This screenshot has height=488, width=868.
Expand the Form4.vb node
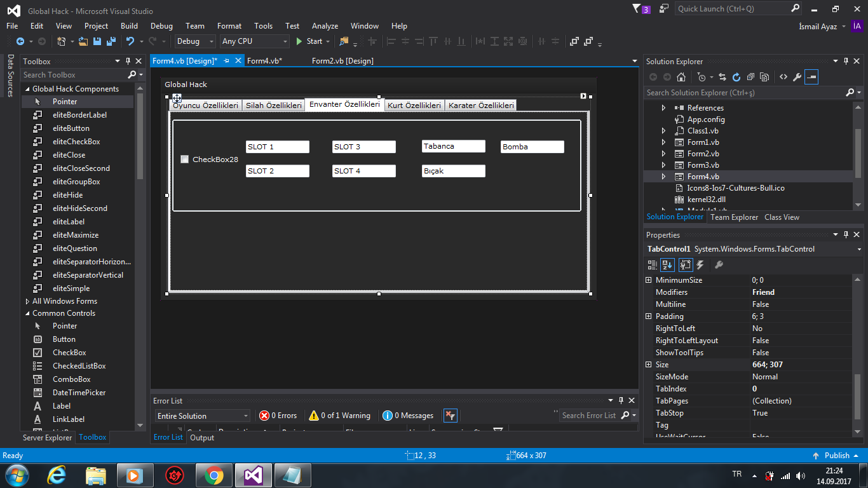pos(664,177)
